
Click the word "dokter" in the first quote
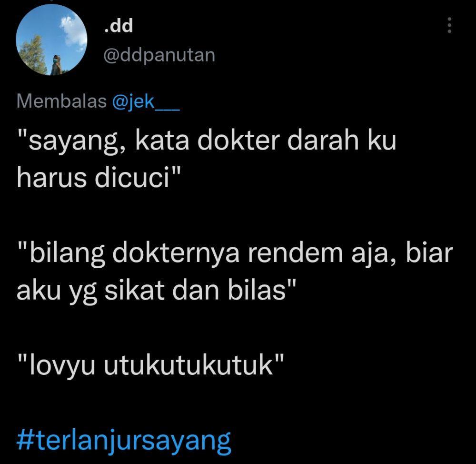pyautogui.click(x=238, y=141)
